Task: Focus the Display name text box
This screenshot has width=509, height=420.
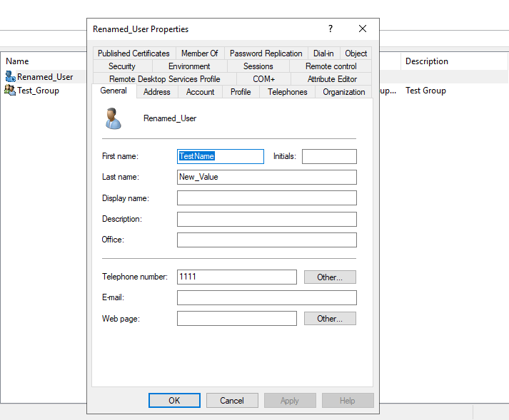Action: pos(266,198)
